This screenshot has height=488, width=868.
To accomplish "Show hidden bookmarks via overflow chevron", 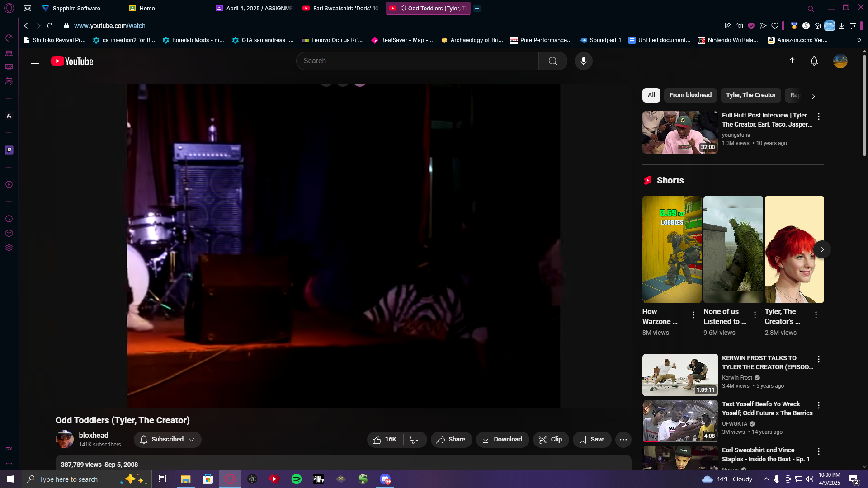I will click(x=859, y=40).
